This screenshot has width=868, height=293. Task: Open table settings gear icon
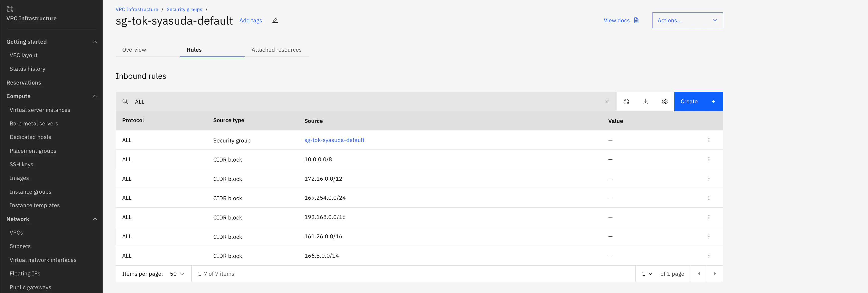click(665, 102)
